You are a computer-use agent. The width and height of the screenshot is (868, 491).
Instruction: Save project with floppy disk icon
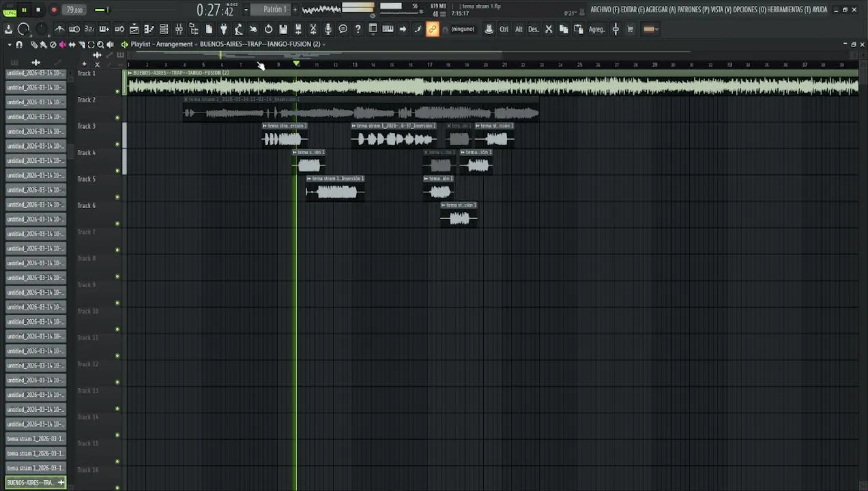(283, 29)
